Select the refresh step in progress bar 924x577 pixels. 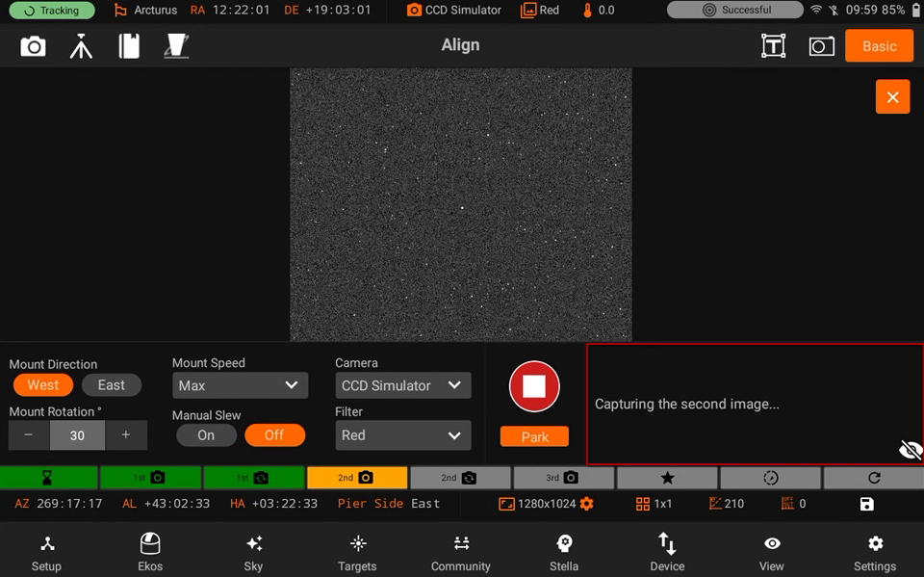tap(874, 478)
